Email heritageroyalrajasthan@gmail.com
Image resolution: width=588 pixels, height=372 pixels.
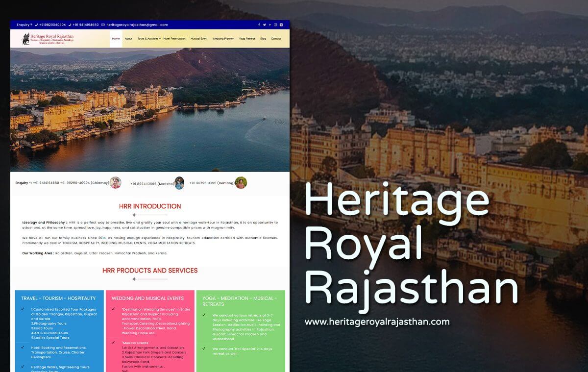[137, 25]
